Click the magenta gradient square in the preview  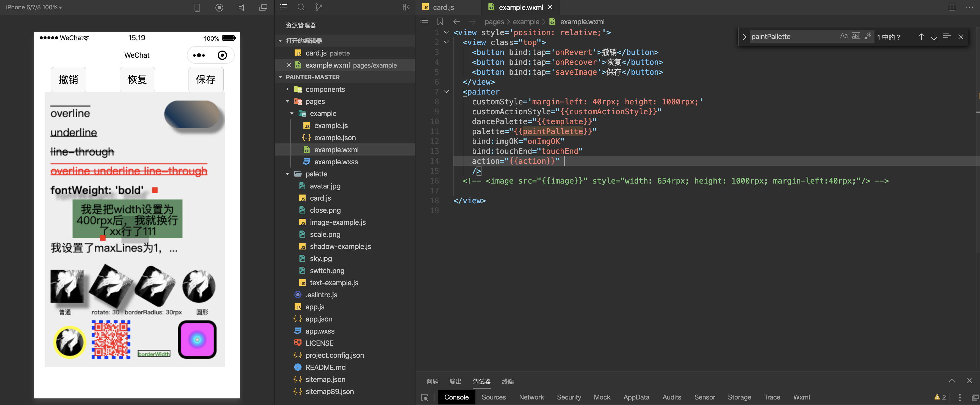(x=197, y=340)
